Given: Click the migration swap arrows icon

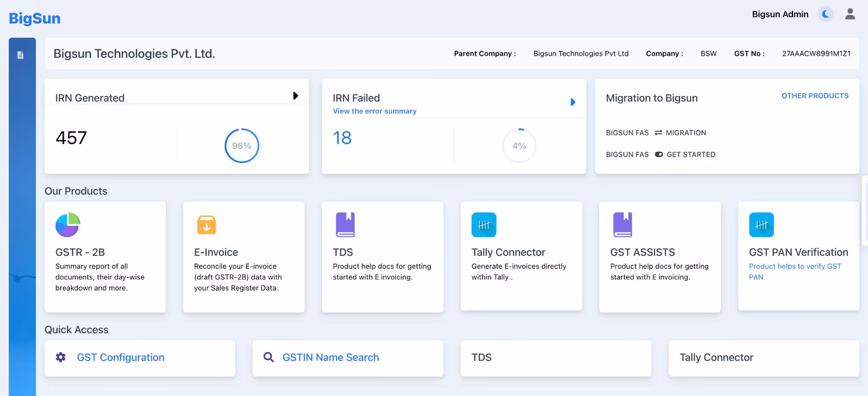Looking at the screenshot, I should tap(658, 133).
